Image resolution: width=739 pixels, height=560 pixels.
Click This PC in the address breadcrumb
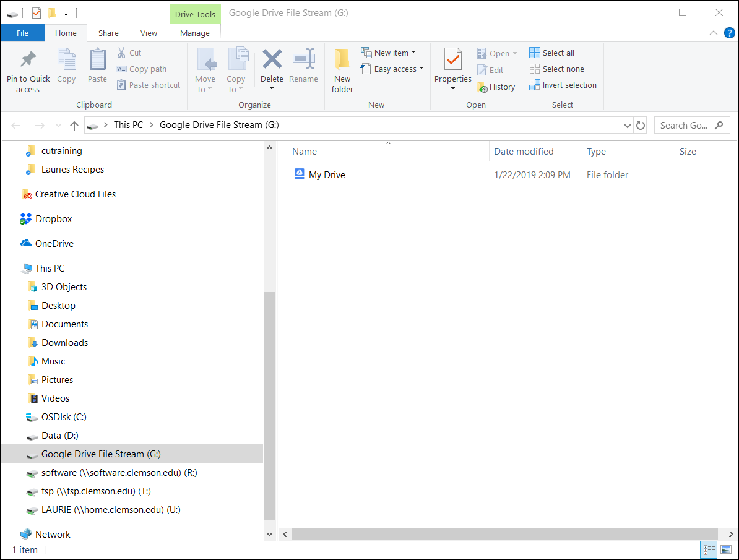tap(128, 125)
